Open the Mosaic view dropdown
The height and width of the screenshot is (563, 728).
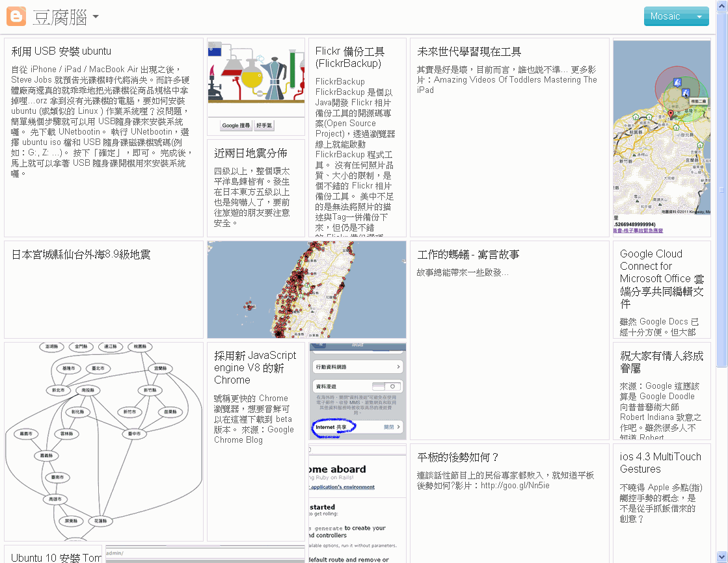pyautogui.click(x=676, y=16)
